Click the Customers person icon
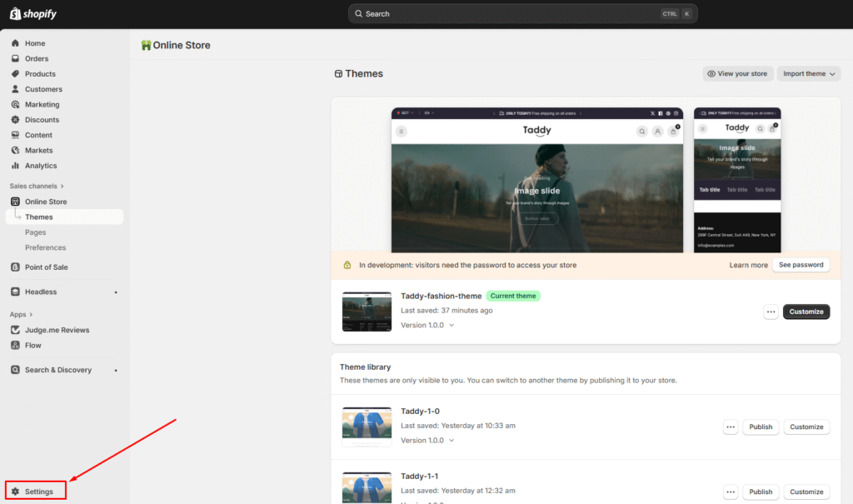Screen dimensions: 853x504 (15, 88)
